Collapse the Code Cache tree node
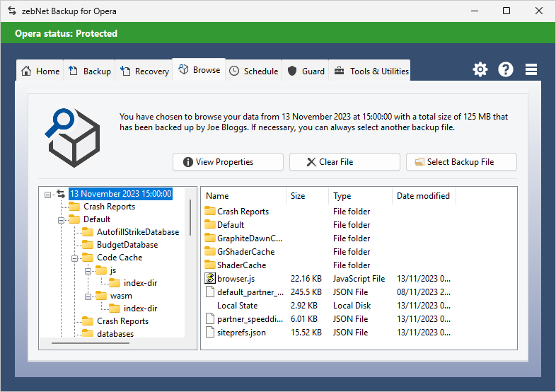The width and height of the screenshot is (556, 392). click(75, 258)
